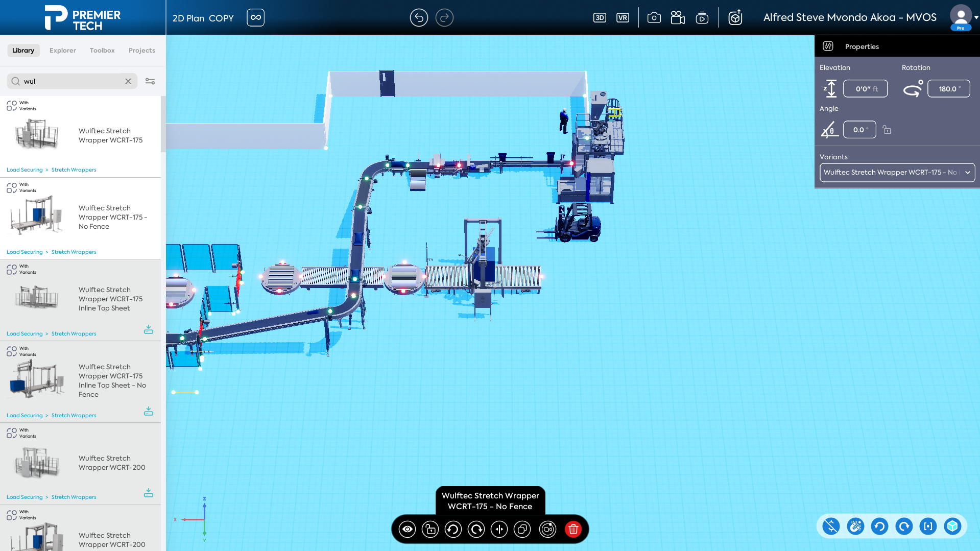Redo the action in top toolbar
The width and height of the screenshot is (980, 551).
tap(444, 18)
